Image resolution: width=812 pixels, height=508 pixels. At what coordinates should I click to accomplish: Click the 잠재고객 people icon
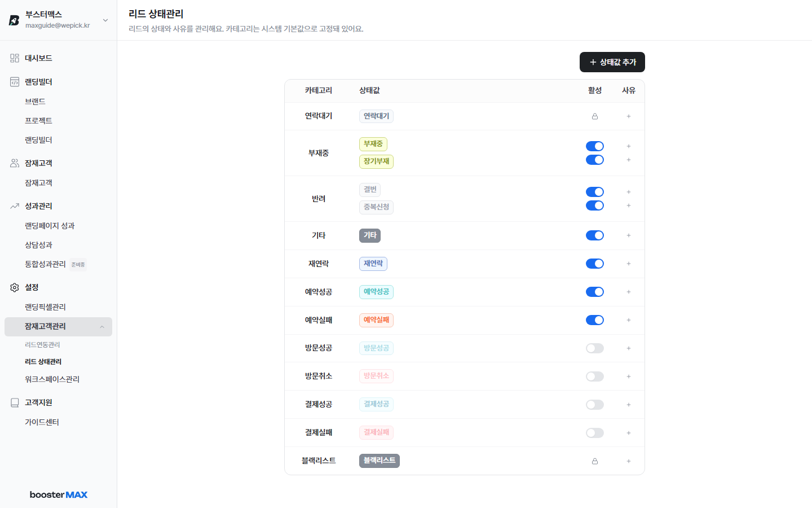(15, 163)
